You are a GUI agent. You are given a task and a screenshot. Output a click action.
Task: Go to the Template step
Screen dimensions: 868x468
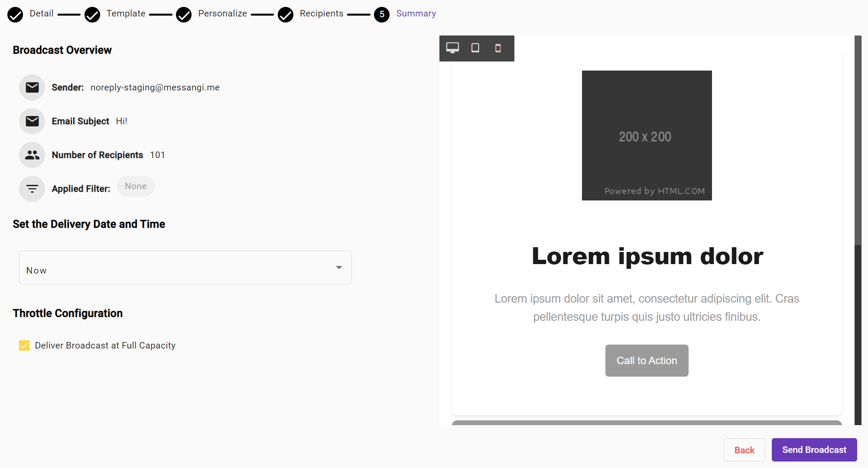[126, 13]
